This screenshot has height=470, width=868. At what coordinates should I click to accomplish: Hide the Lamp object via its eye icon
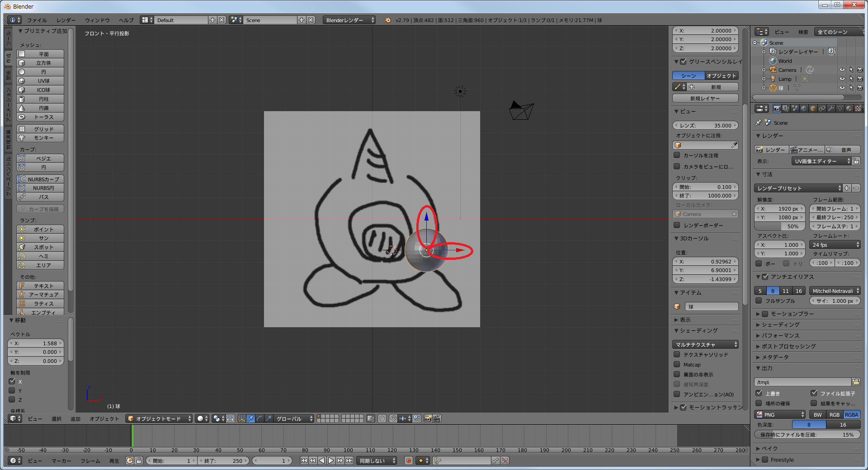tap(842, 79)
